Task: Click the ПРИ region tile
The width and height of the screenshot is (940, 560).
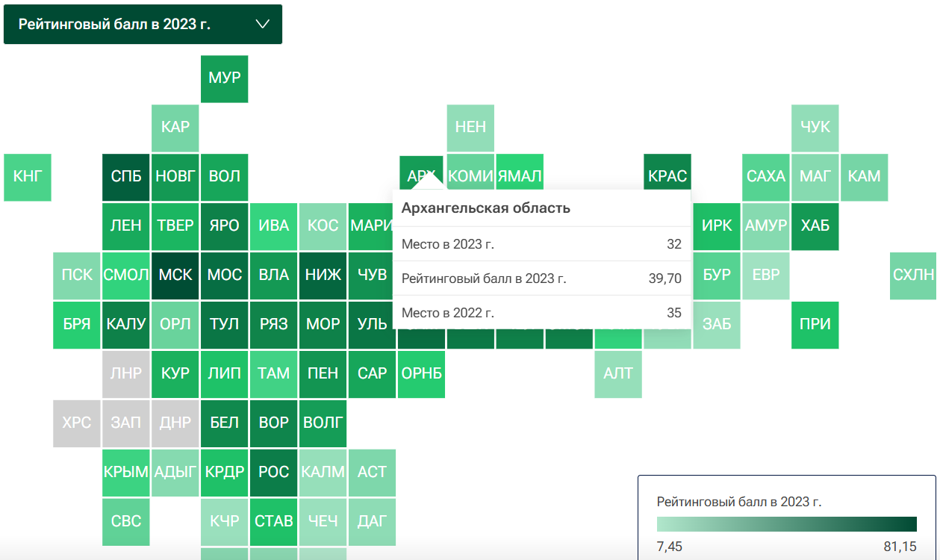Action: [815, 325]
